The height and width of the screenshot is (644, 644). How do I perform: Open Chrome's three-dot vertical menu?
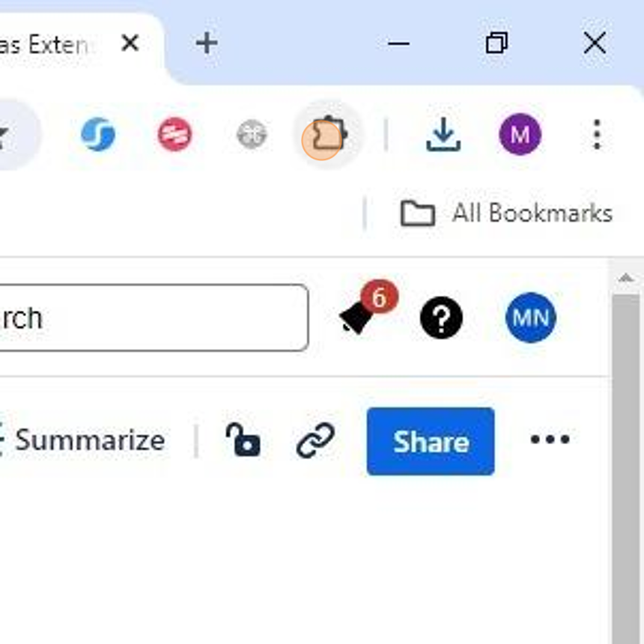click(596, 136)
